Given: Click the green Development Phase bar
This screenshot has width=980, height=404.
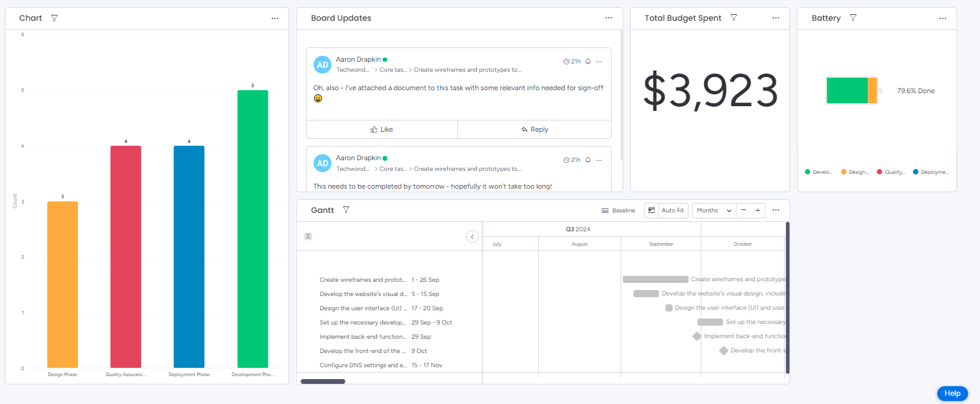Looking at the screenshot, I should click(x=252, y=229).
